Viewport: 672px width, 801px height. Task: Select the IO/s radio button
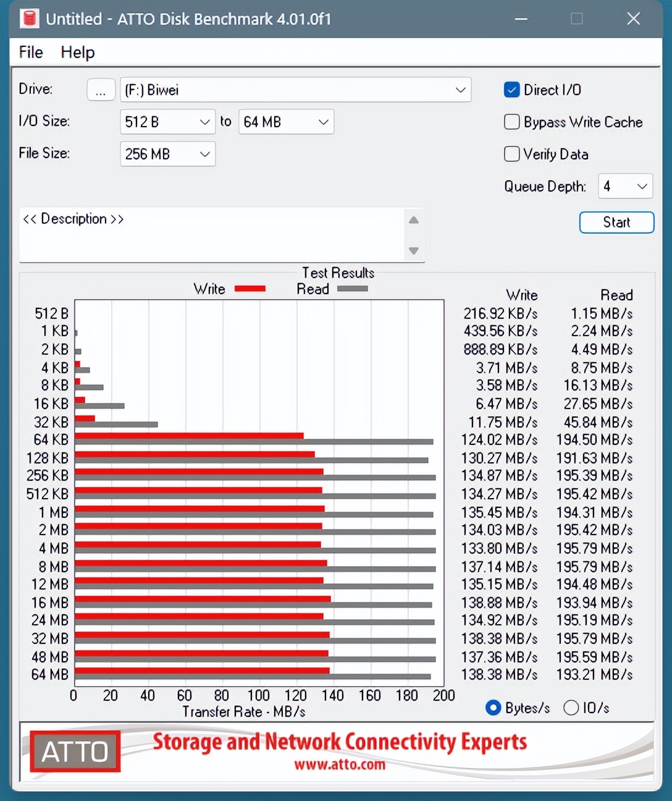coord(571,708)
